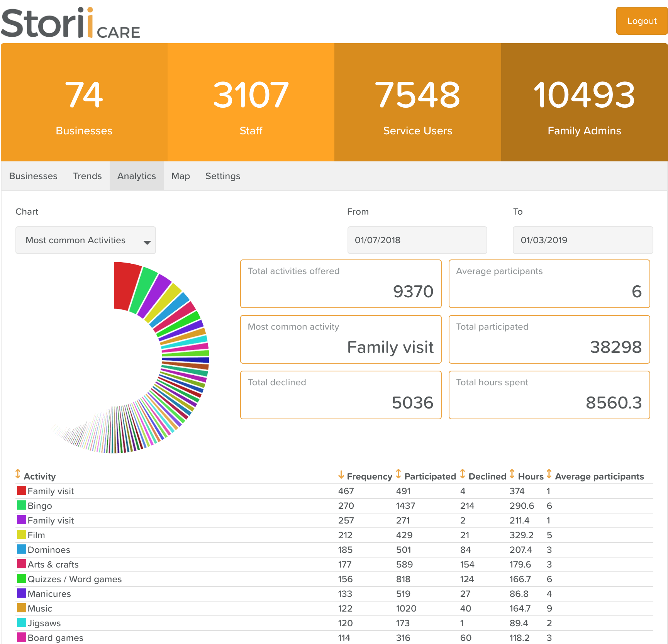Image resolution: width=668 pixels, height=644 pixels.
Task: Click the Frequency column sort arrow
Action: pos(341,475)
